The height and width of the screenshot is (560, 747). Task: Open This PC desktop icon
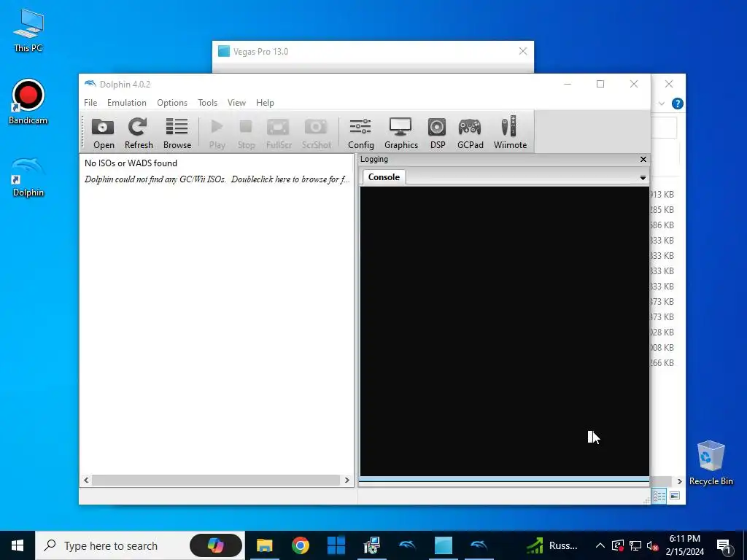pyautogui.click(x=28, y=31)
